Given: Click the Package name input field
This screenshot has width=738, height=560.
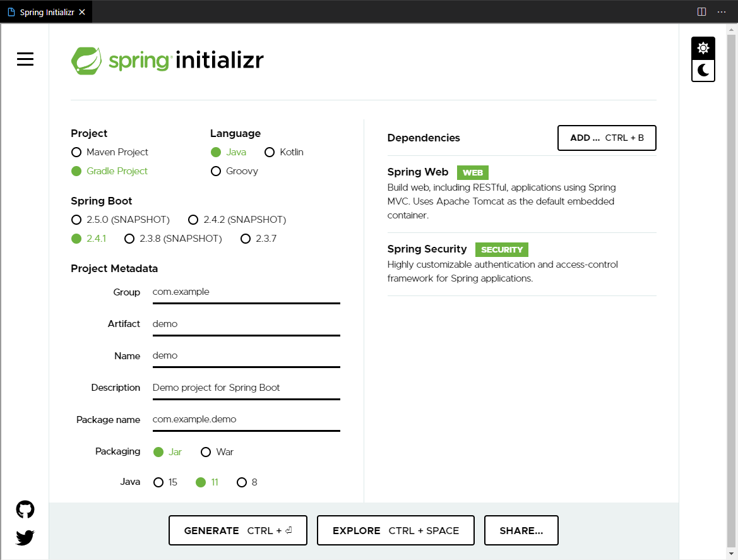Looking at the screenshot, I should 246,420.
